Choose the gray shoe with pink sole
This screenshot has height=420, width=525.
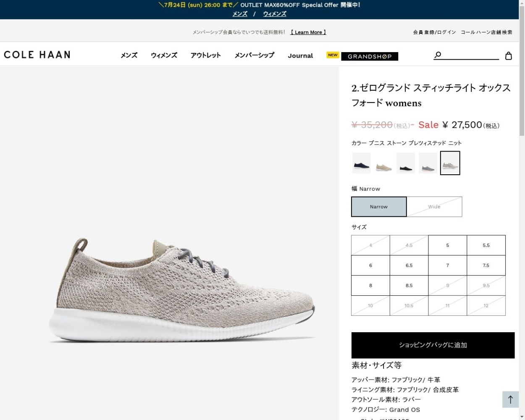(428, 163)
